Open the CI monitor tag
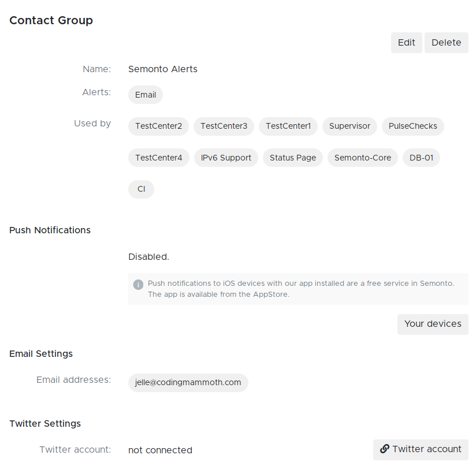Image resolution: width=476 pixels, height=466 pixels. pos(141,189)
